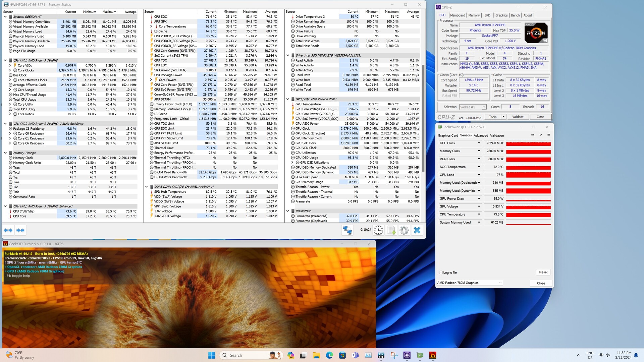Collapse the Memory Timings sensor group

[5, 153]
